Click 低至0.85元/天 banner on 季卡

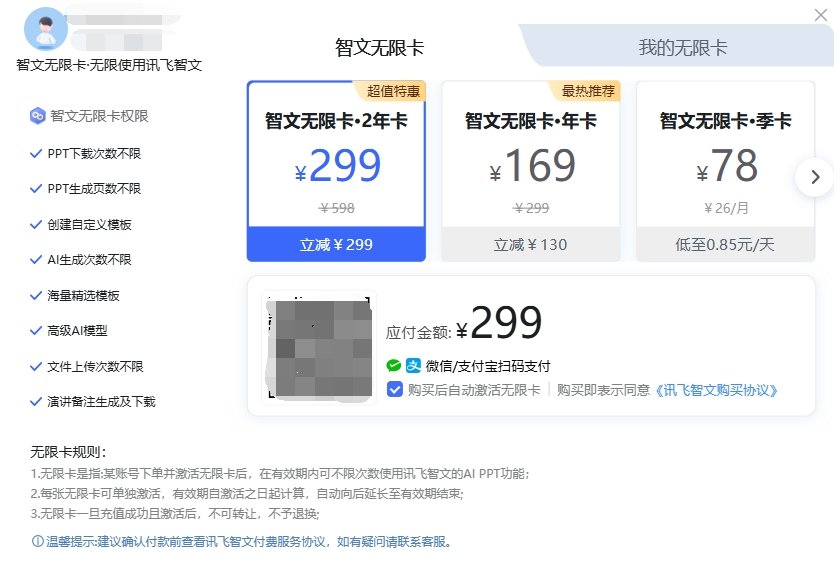[725, 244]
